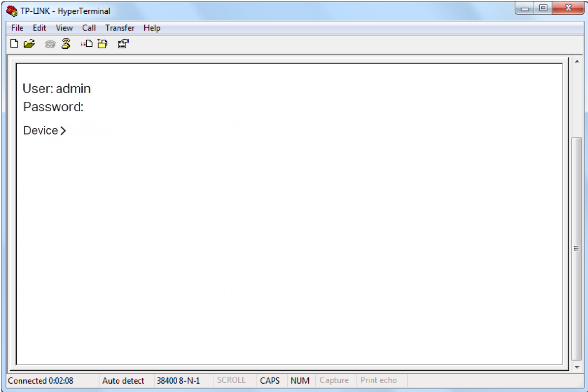Screen dimensions: 588x392
Task: Click the 'Password:' line
Action: pyautogui.click(x=53, y=107)
